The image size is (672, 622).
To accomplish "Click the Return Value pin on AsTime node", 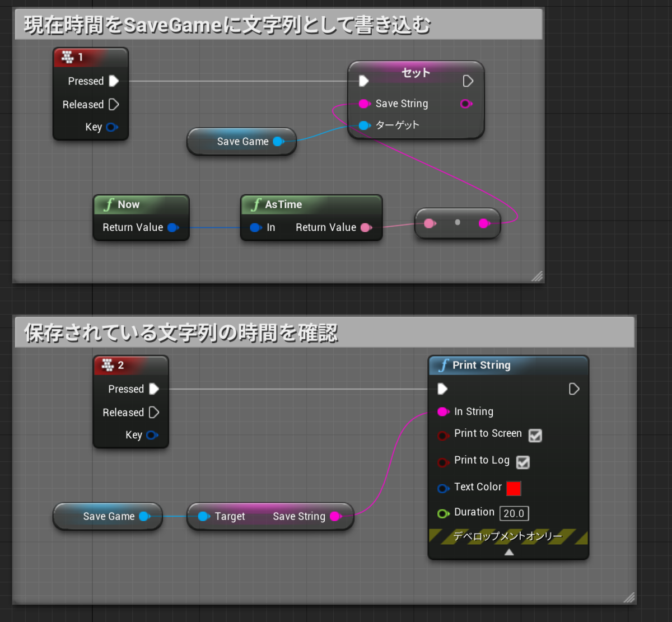I will 366,227.
